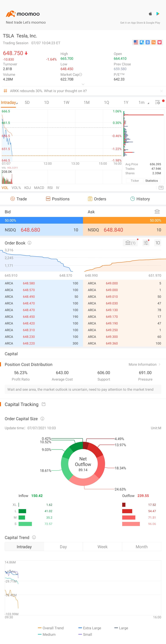Image resolution: width=166 pixels, height=644 pixels.
Task: Tap the blue 50.00% bid ratio bar
Action: (x=42, y=220)
